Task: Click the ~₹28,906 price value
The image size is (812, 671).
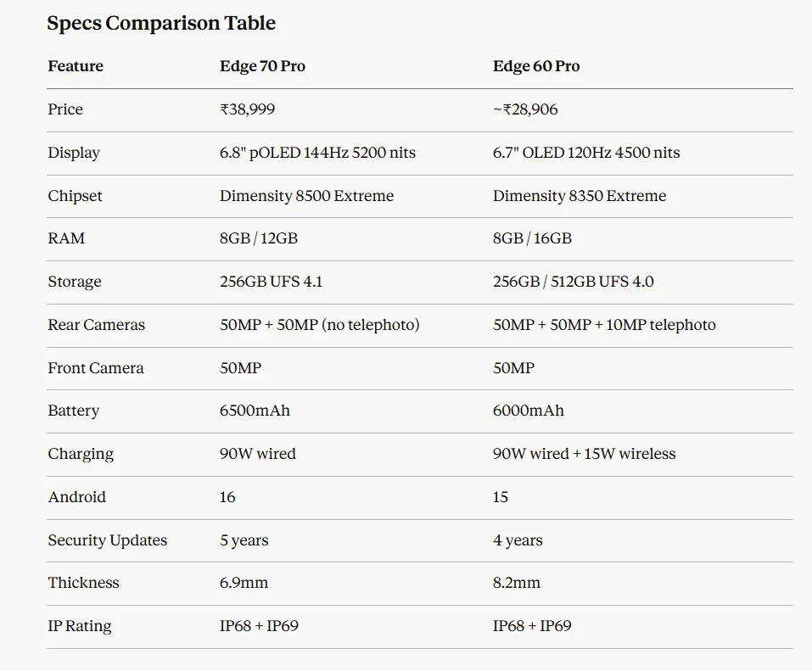Action: coord(525,109)
